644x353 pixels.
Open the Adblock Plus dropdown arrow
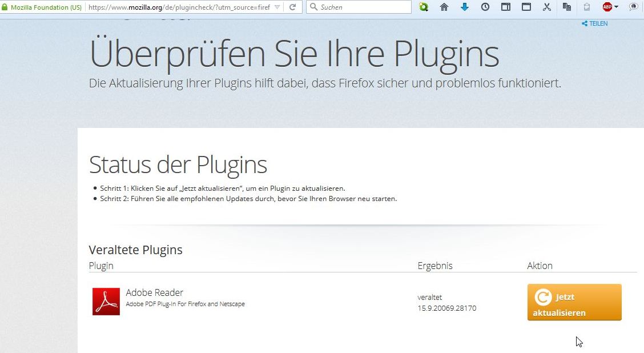pyautogui.click(x=616, y=7)
